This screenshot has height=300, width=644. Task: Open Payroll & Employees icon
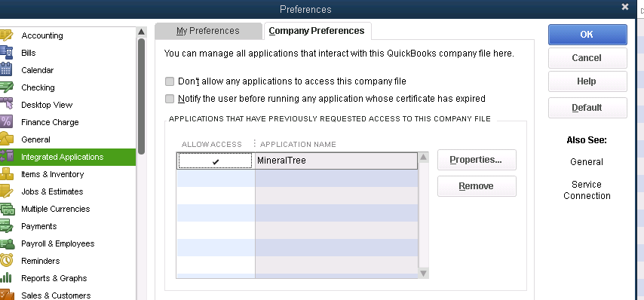click(7, 243)
